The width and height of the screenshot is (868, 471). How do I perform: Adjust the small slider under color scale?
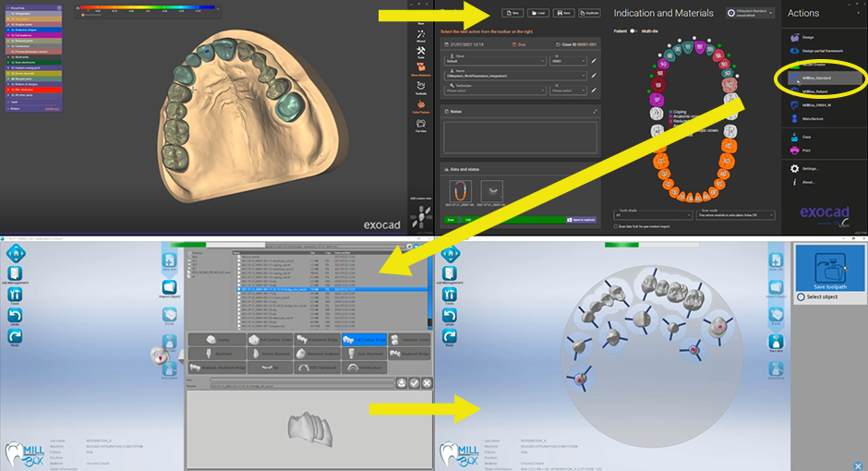click(x=83, y=15)
